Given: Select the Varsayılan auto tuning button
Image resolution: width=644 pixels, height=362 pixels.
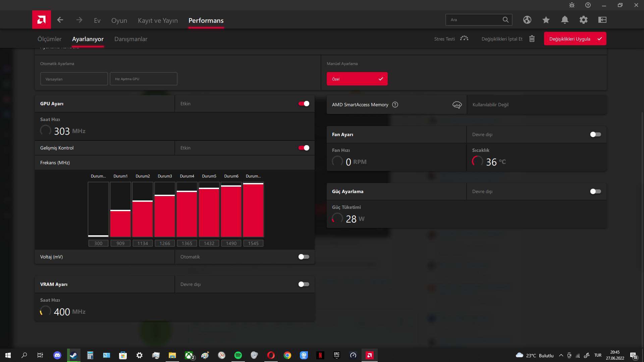Looking at the screenshot, I should (74, 79).
